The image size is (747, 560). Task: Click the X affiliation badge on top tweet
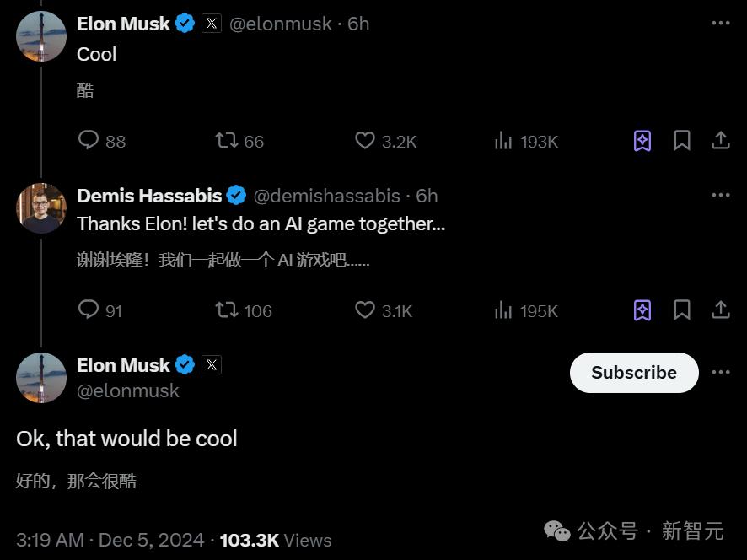[212, 24]
